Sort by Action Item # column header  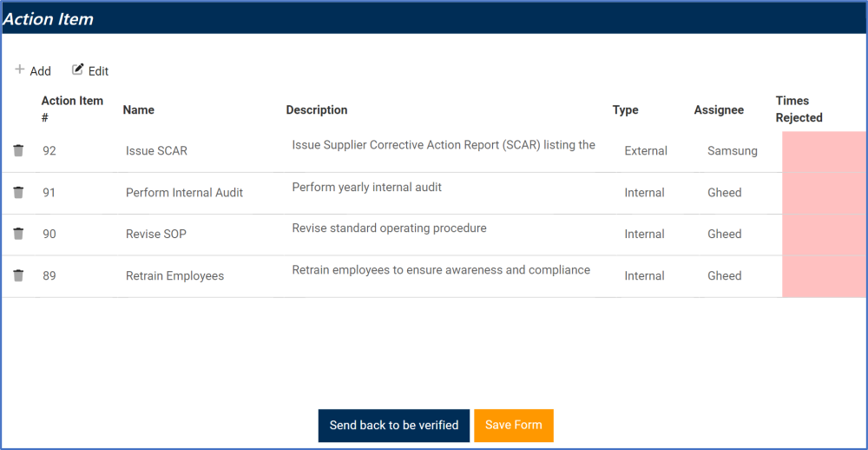pyautogui.click(x=72, y=109)
